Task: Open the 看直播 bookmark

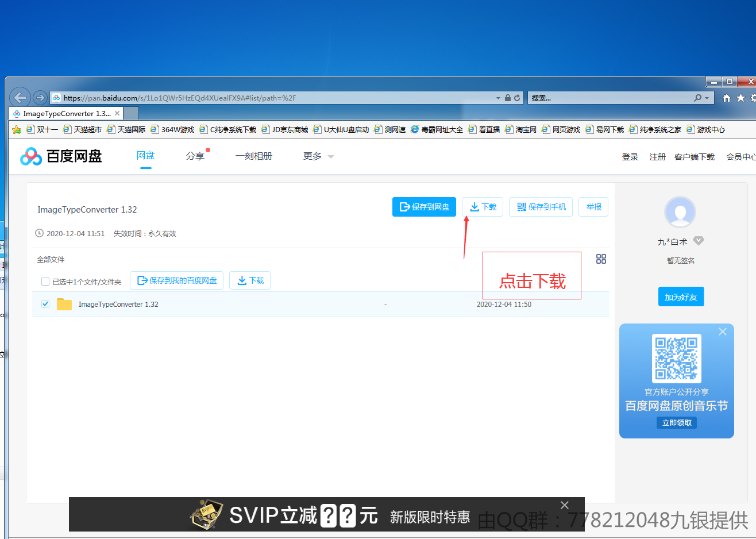Action: [484, 129]
